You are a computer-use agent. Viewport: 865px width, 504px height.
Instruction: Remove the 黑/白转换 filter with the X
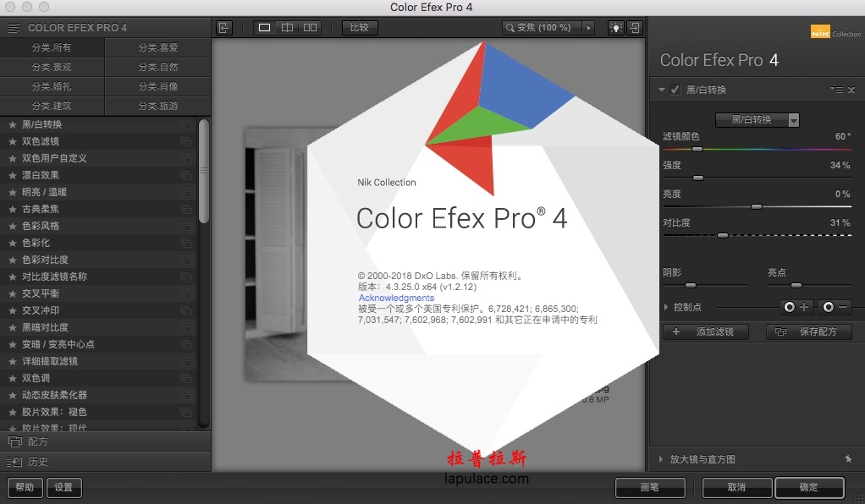pos(851,90)
